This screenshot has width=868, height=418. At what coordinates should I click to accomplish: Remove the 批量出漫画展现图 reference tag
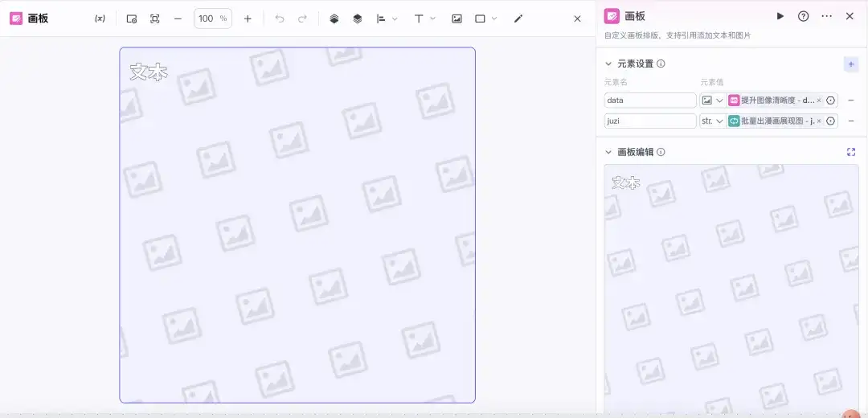click(x=819, y=121)
